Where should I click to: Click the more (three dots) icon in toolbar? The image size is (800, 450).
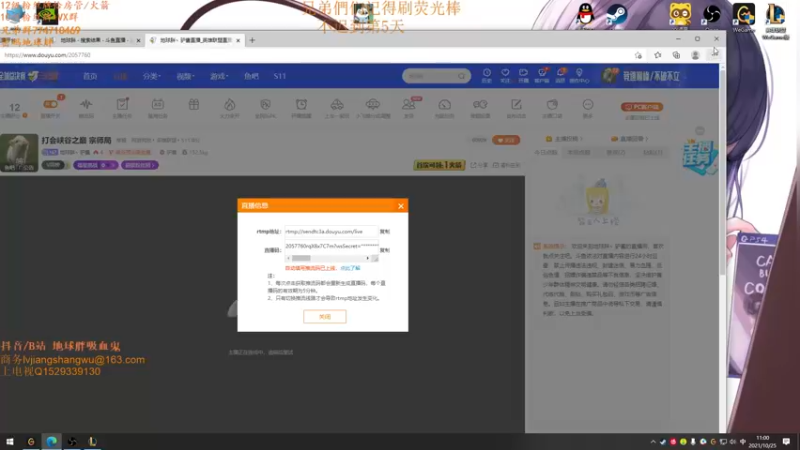(x=588, y=105)
